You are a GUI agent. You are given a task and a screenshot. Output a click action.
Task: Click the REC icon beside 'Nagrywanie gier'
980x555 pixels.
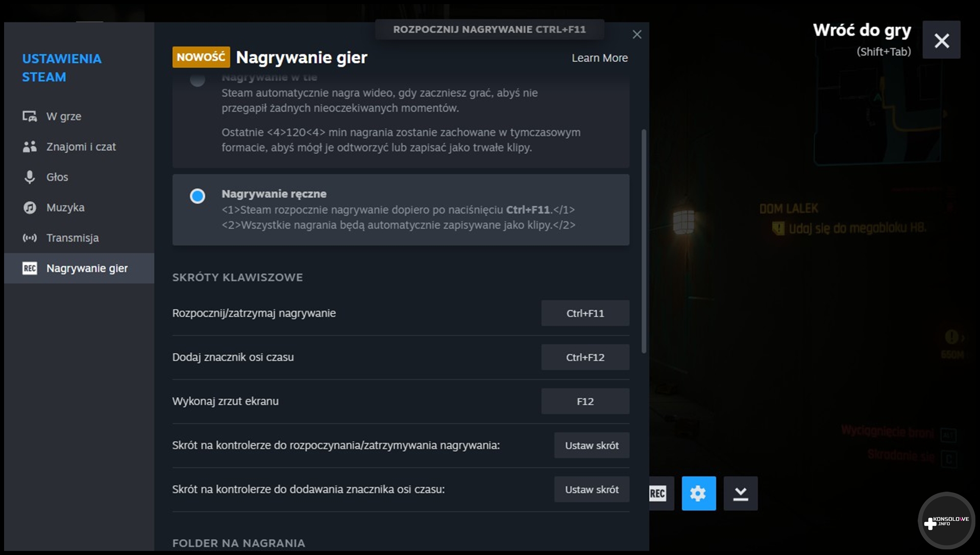[30, 268]
